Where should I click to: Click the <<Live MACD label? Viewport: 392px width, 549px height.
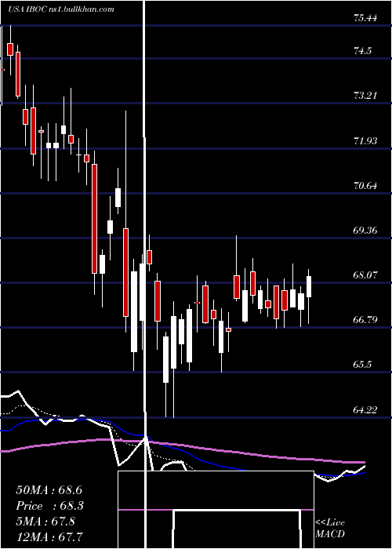coord(330,528)
